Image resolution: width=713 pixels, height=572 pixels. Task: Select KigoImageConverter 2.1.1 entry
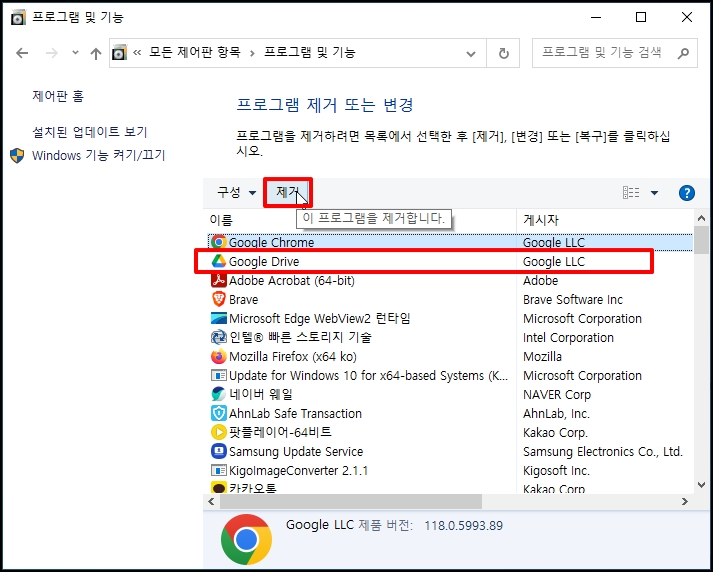coord(298,470)
